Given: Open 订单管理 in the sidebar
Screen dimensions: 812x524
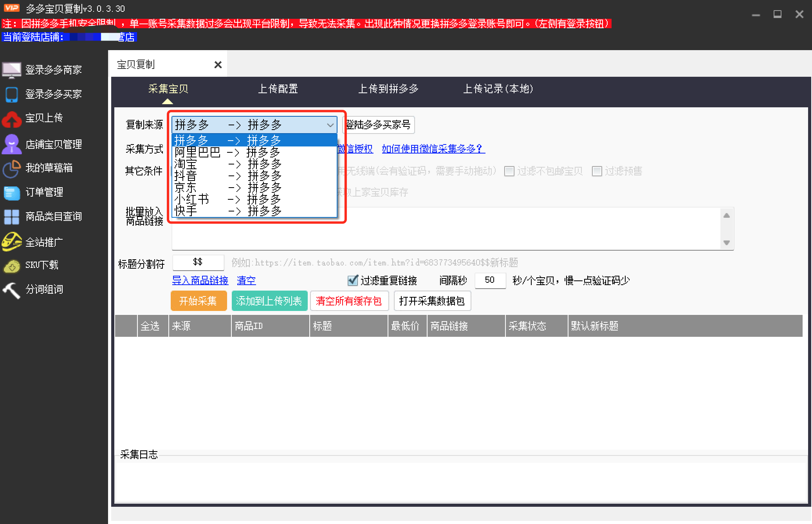Looking at the screenshot, I should point(44,192).
